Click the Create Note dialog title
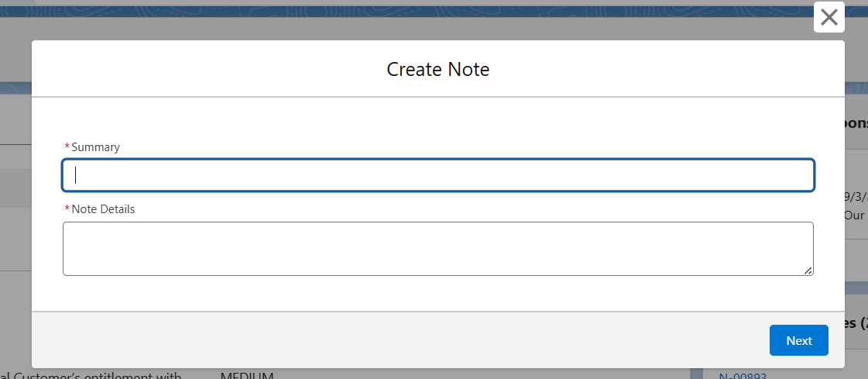The height and width of the screenshot is (379, 868). coord(437,69)
